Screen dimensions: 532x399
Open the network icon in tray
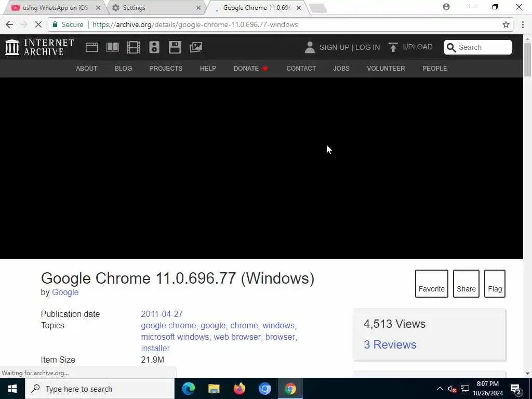(465, 389)
